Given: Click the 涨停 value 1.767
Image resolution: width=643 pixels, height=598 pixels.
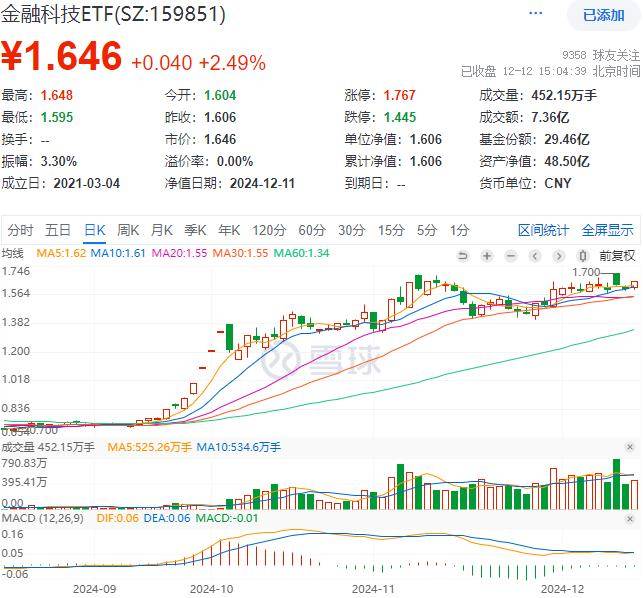Looking at the screenshot, I should pos(399,95).
